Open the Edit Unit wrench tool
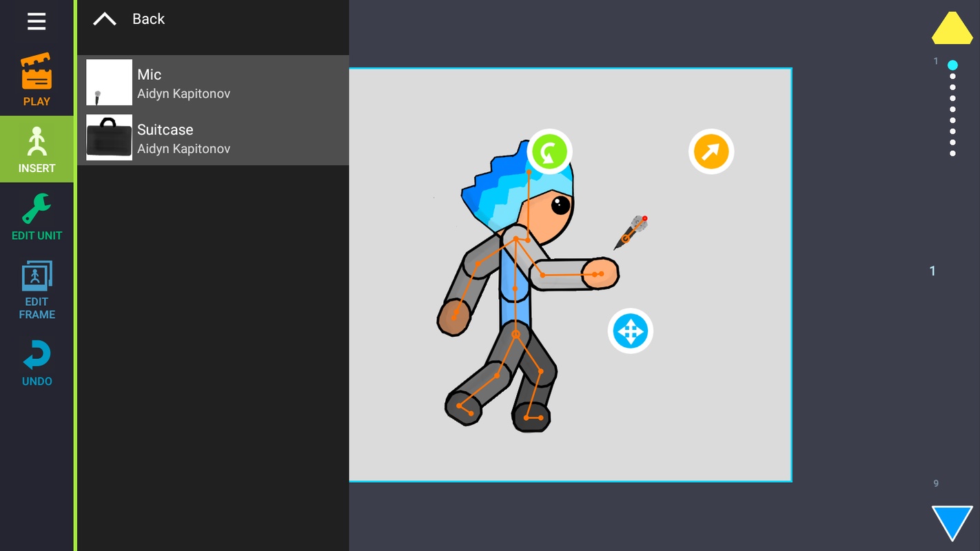Image resolution: width=980 pixels, height=551 pixels. (37, 216)
